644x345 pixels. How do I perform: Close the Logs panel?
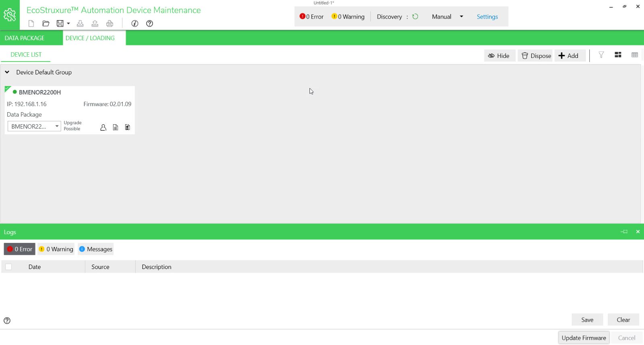coord(638,232)
